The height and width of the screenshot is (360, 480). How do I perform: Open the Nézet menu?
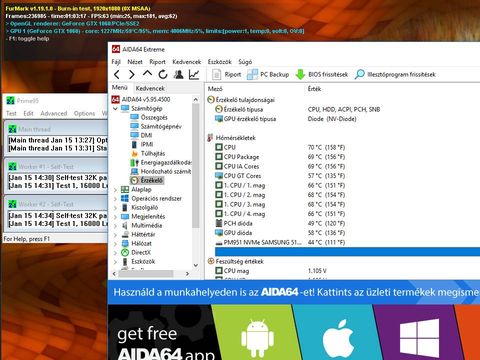[135, 62]
